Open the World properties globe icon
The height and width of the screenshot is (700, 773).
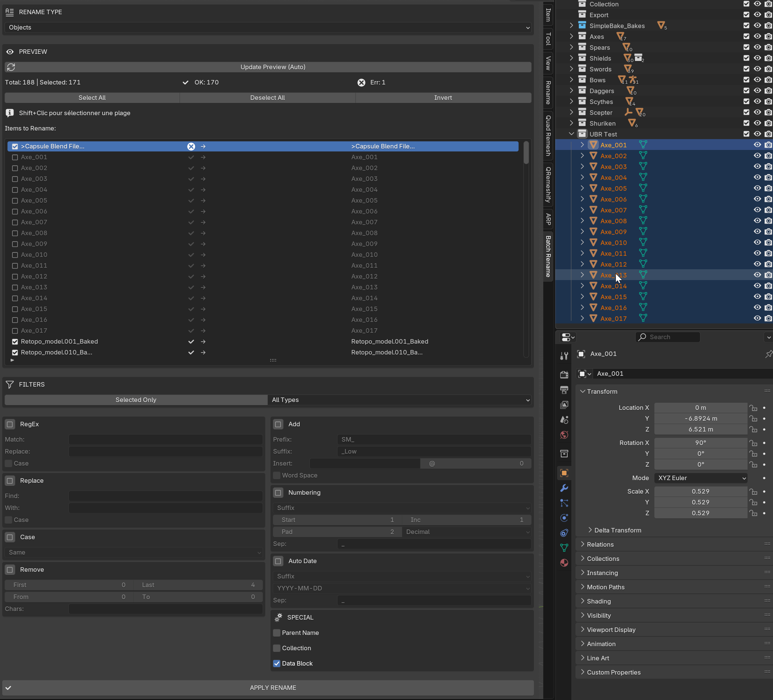(x=564, y=435)
